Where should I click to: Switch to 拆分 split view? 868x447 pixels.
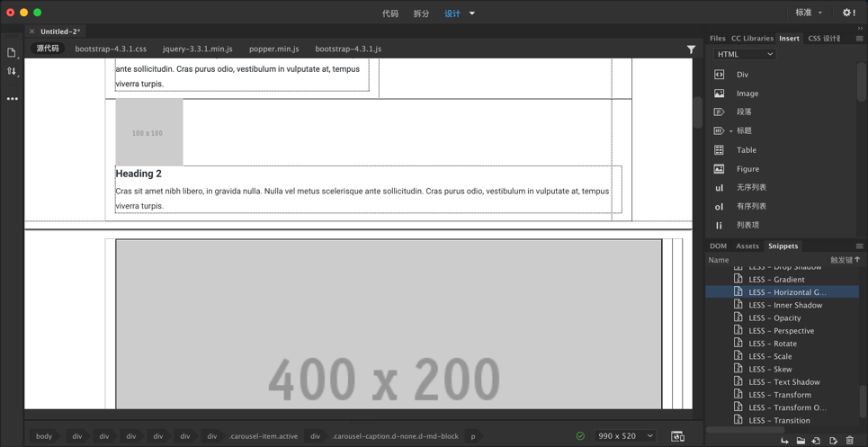point(421,13)
